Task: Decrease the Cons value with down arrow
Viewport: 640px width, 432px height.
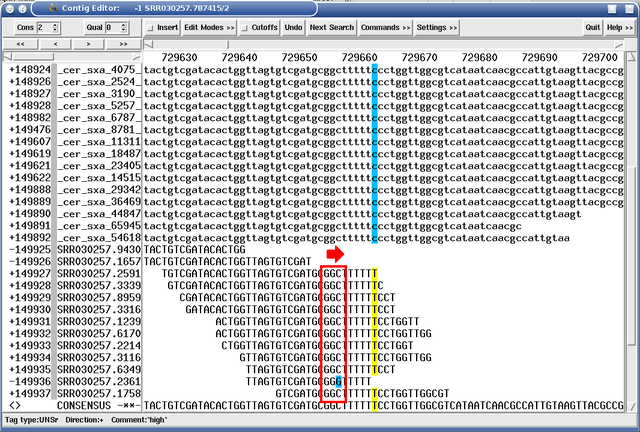Action: (x=55, y=31)
